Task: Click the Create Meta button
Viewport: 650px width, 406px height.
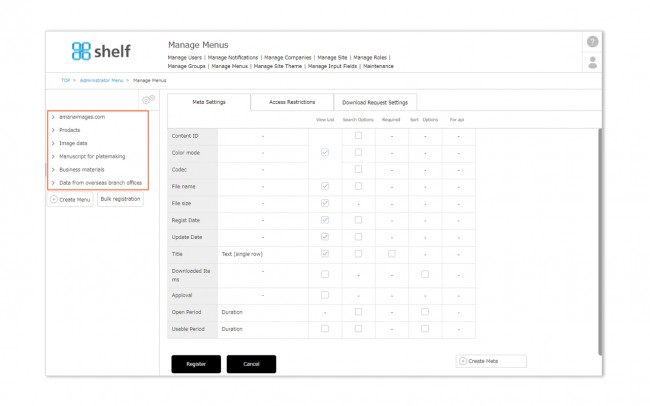Action: pyautogui.click(x=491, y=361)
